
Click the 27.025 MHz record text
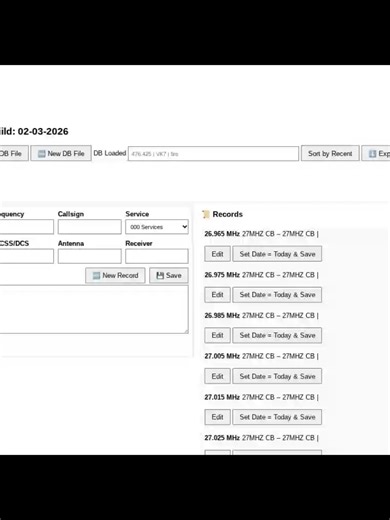(x=262, y=438)
